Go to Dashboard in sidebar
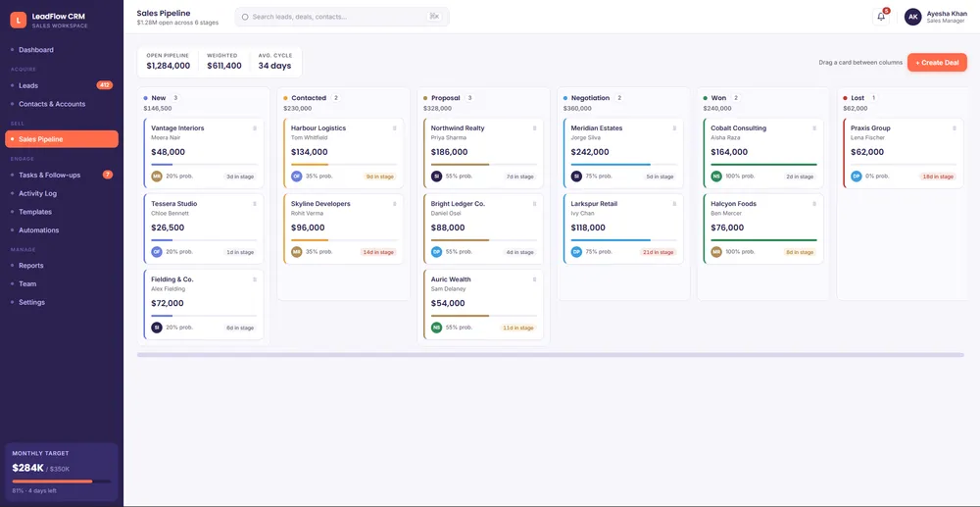980x507 pixels. pyautogui.click(x=61, y=49)
